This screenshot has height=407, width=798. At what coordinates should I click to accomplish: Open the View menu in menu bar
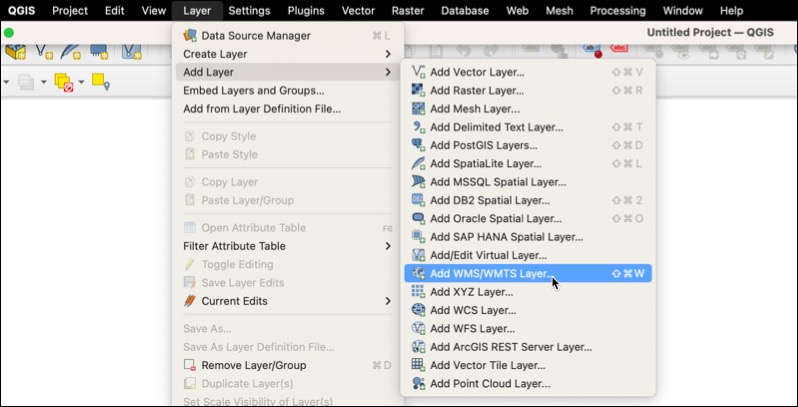(x=154, y=11)
